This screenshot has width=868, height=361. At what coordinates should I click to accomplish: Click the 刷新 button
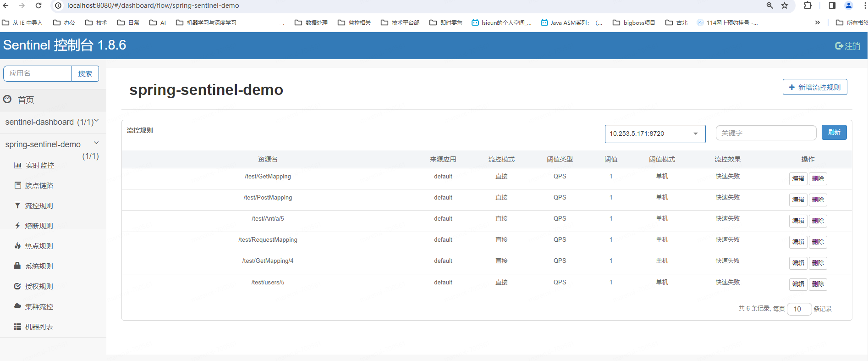834,133
